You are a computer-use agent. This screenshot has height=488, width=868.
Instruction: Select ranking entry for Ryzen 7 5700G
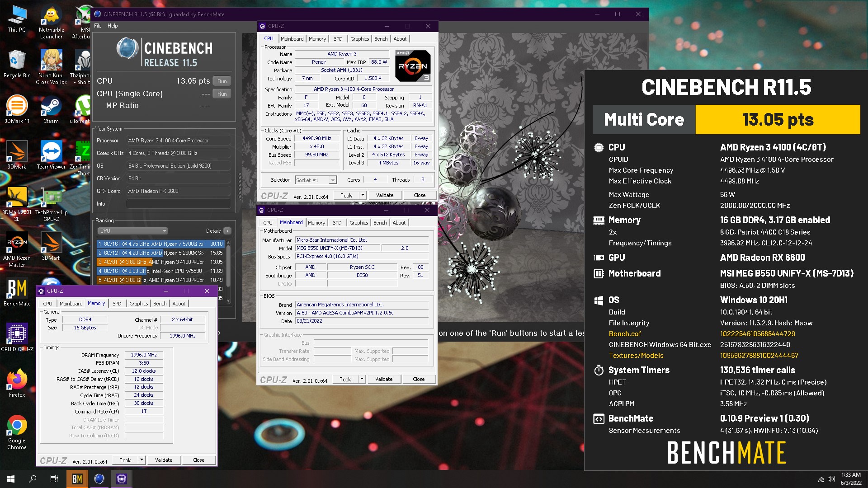tap(160, 244)
